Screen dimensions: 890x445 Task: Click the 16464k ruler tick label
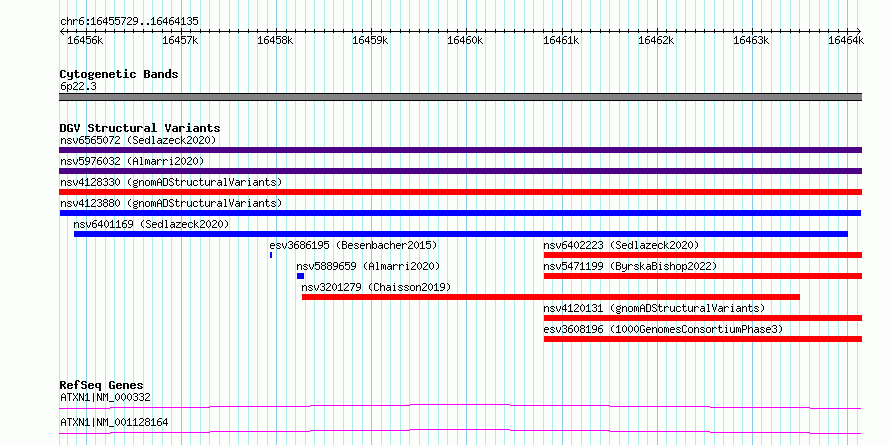846,40
